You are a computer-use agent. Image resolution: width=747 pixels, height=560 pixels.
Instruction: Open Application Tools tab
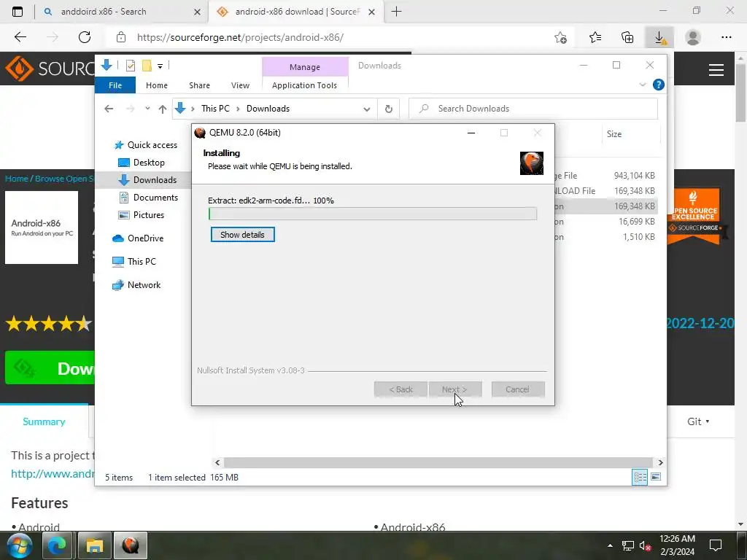coord(304,85)
